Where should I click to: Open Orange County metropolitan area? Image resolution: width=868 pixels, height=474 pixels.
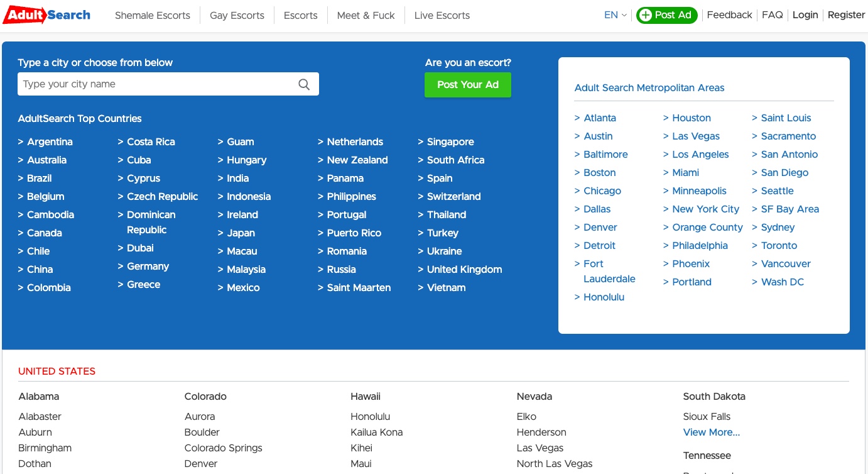(x=707, y=228)
